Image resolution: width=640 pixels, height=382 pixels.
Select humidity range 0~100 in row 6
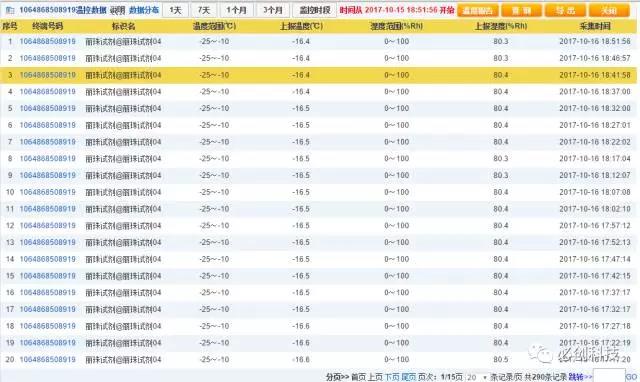pyautogui.click(x=396, y=125)
